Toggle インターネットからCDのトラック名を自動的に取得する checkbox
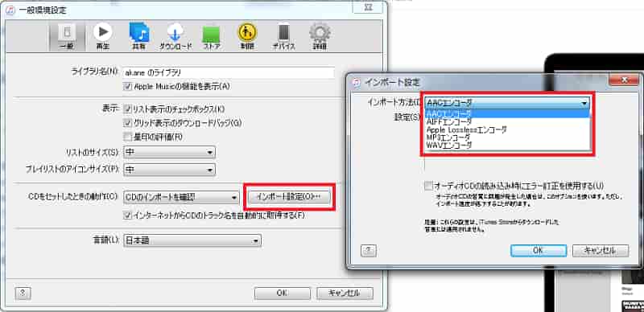 (x=127, y=215)
